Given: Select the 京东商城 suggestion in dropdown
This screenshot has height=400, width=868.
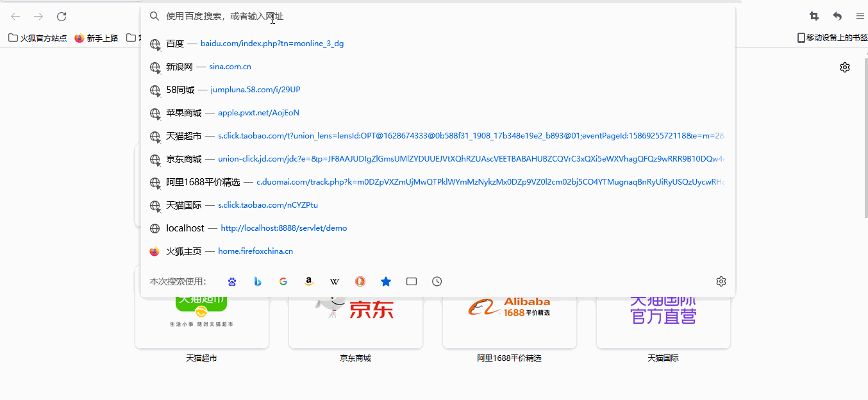Looking at the screenshot, I should 438,159.
